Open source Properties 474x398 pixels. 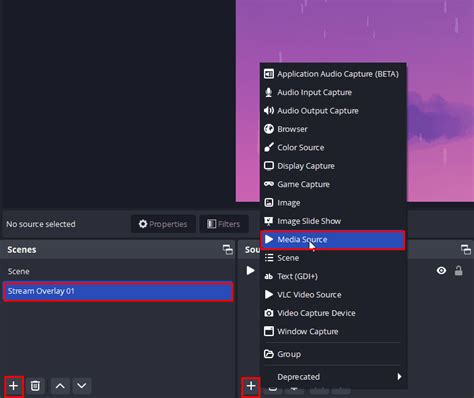point(163,224)
